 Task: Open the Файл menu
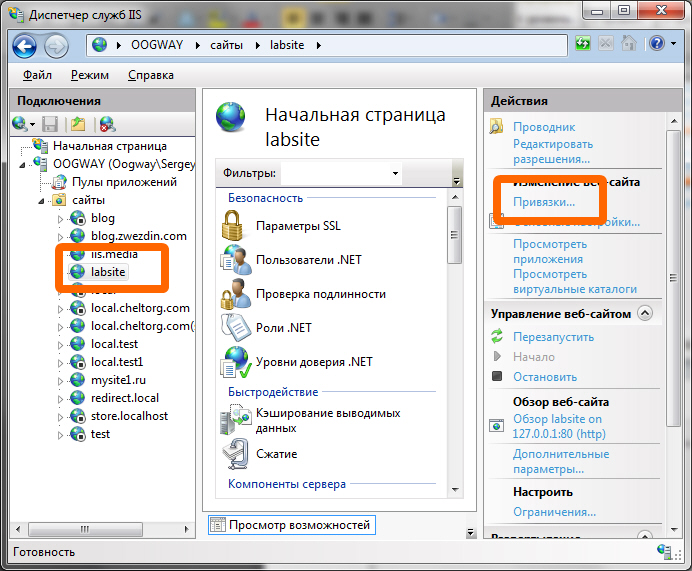[37, 75]
